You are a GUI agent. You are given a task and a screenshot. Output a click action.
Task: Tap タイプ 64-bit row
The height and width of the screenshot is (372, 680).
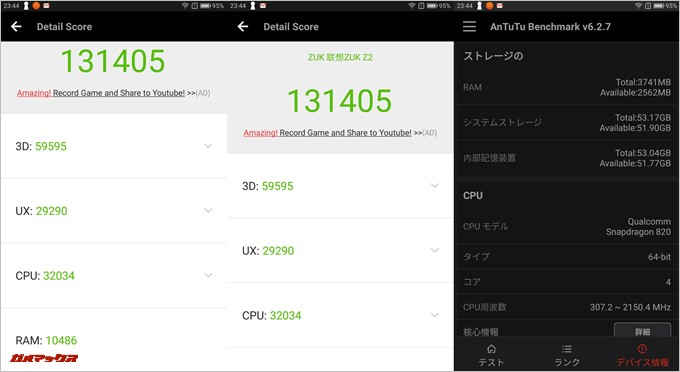point(567,257)
